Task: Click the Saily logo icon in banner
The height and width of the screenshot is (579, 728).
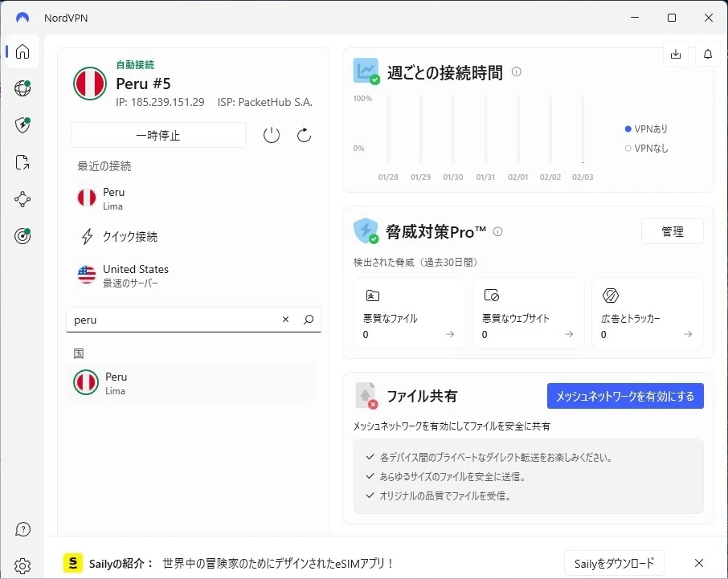Action: pyautogui.click(x=73, y=563)
